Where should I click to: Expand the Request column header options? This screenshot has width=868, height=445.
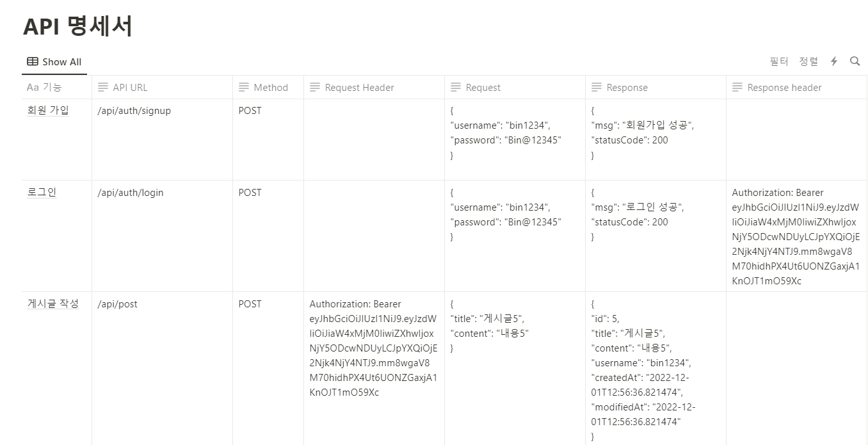click(x=515, y=87)
